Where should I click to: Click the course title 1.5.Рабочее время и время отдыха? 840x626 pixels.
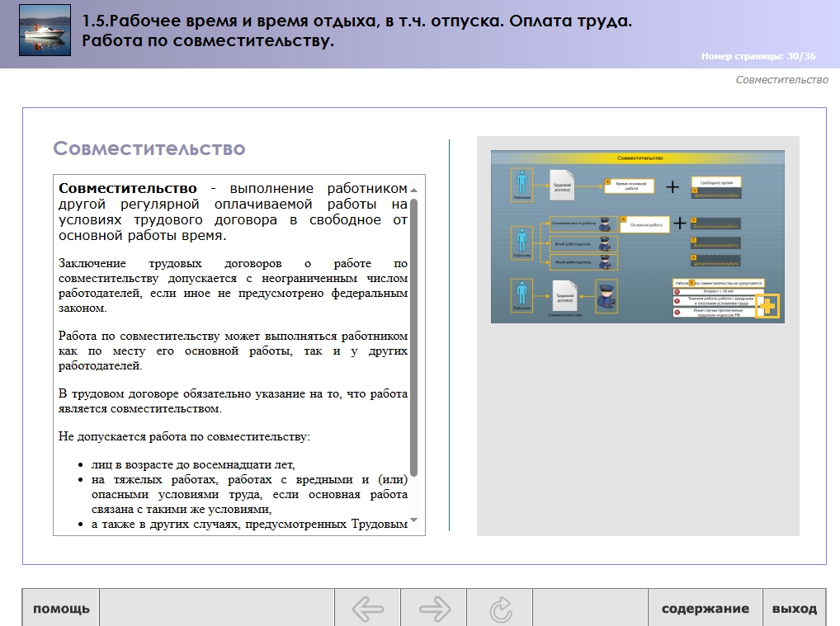pyautogui.click(x=356, y=31)
